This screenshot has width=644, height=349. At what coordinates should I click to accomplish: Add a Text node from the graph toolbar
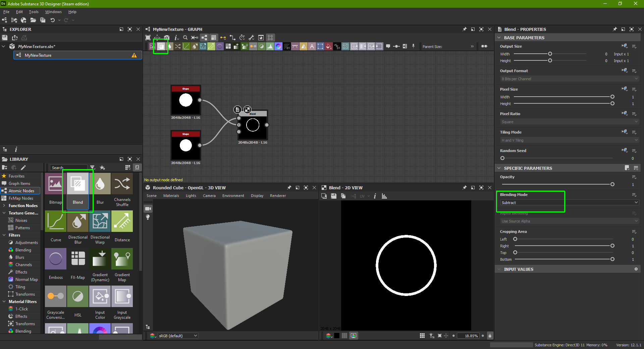[312, 46]
